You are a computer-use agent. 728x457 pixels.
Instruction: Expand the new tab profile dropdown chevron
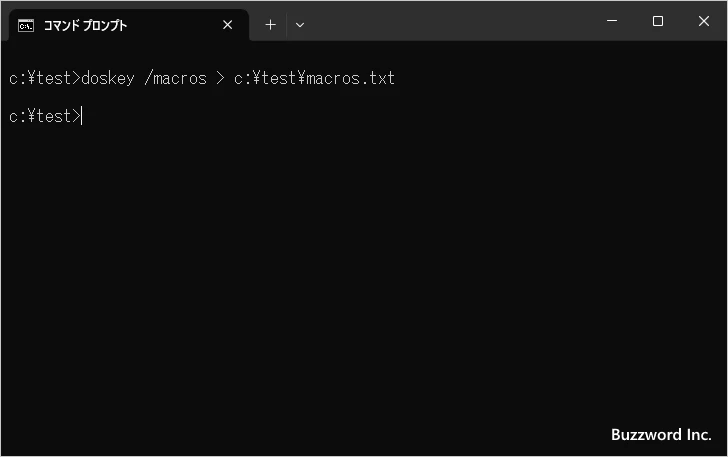point(300,25)
